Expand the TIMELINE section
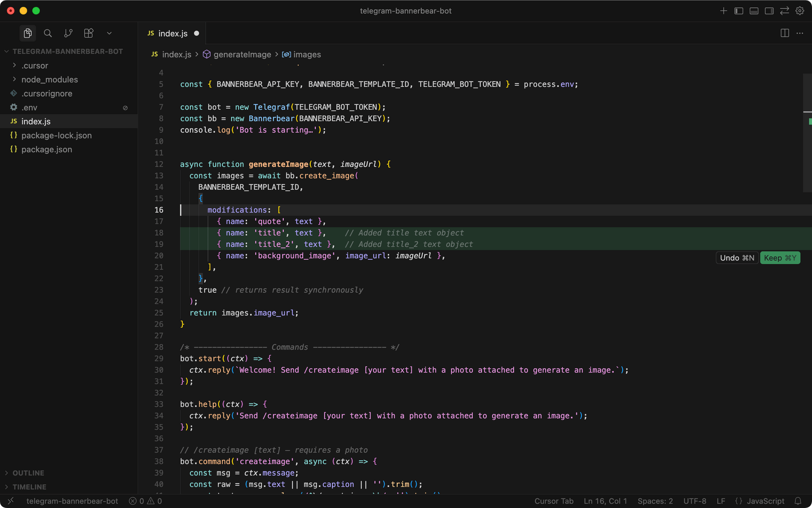The image size is (812, 508). point(29,487)
